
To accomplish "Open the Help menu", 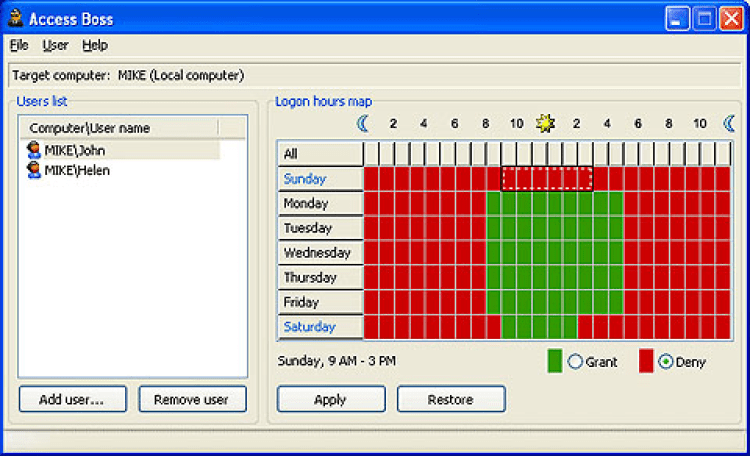I will 95,45.
